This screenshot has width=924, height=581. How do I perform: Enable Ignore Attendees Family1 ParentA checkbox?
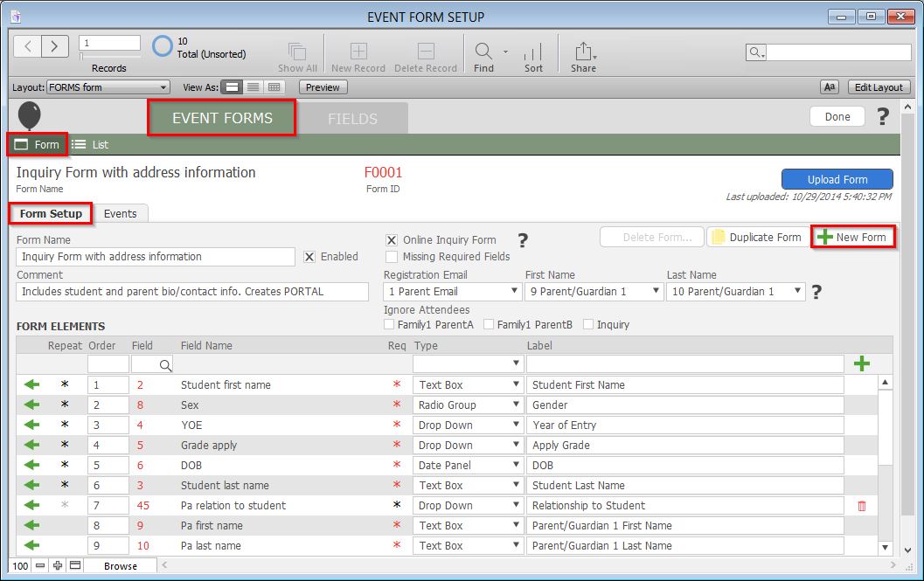(x=389, y=325)
